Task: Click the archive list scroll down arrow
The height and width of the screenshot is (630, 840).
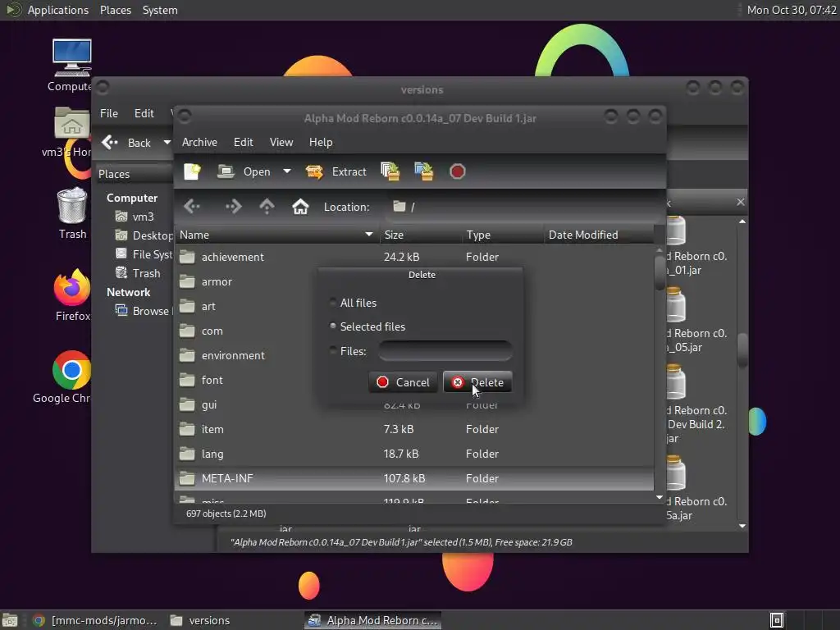Action: [660, 498]
